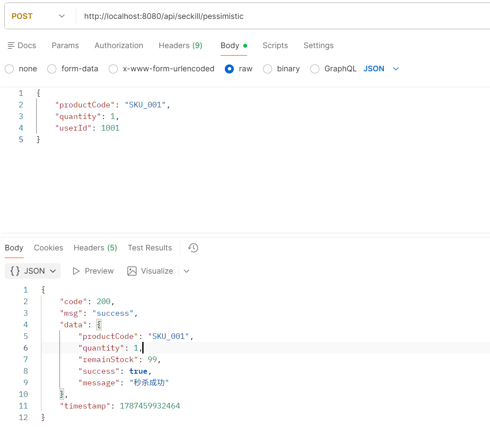Click the "code": 200 response line

[87, 302]
